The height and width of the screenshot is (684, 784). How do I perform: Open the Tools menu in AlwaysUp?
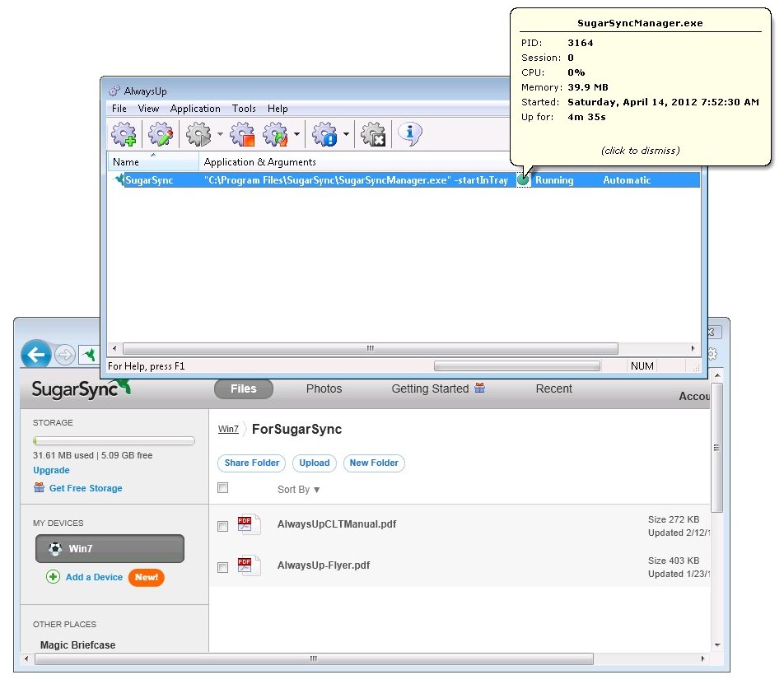click(244, 109)
